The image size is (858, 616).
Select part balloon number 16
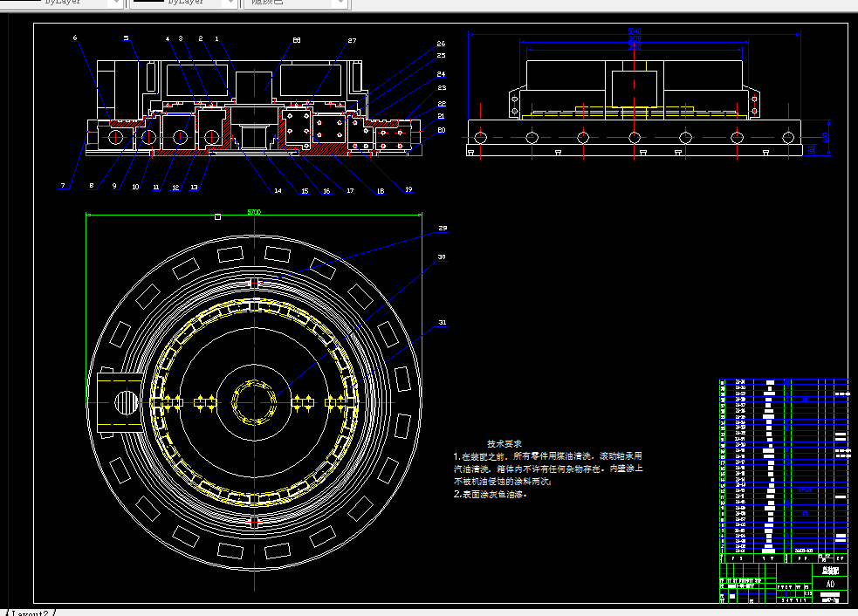click(x=326, y=191)
